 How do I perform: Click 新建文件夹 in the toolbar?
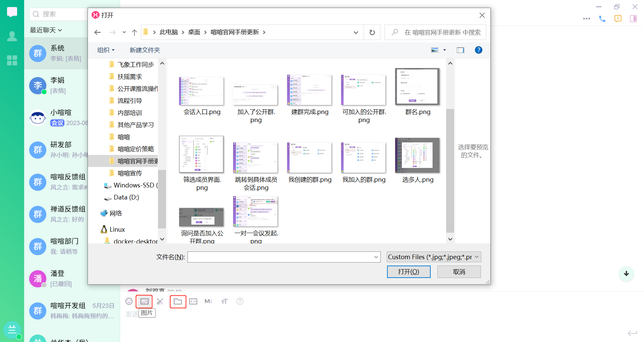(x=145, y=50)
